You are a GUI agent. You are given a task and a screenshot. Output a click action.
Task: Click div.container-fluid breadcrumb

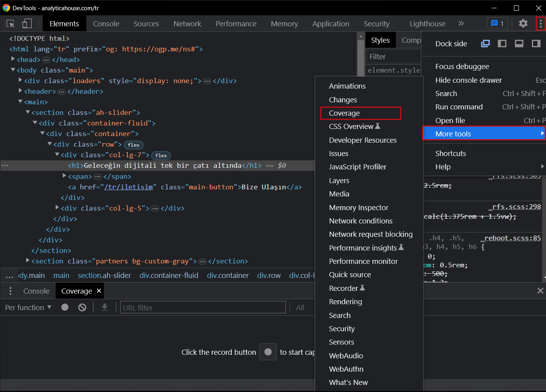169,276
